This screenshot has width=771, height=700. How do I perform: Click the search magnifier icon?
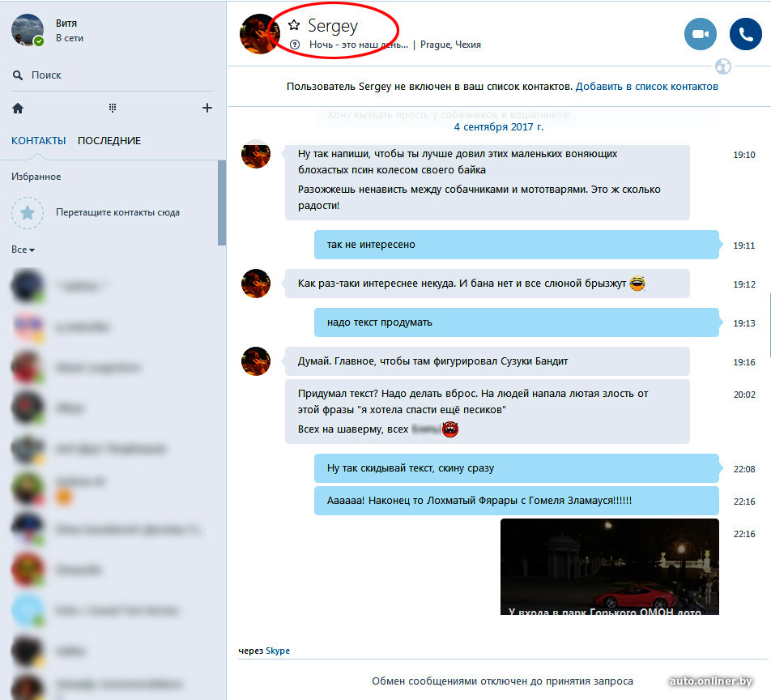tap(18, 75)
